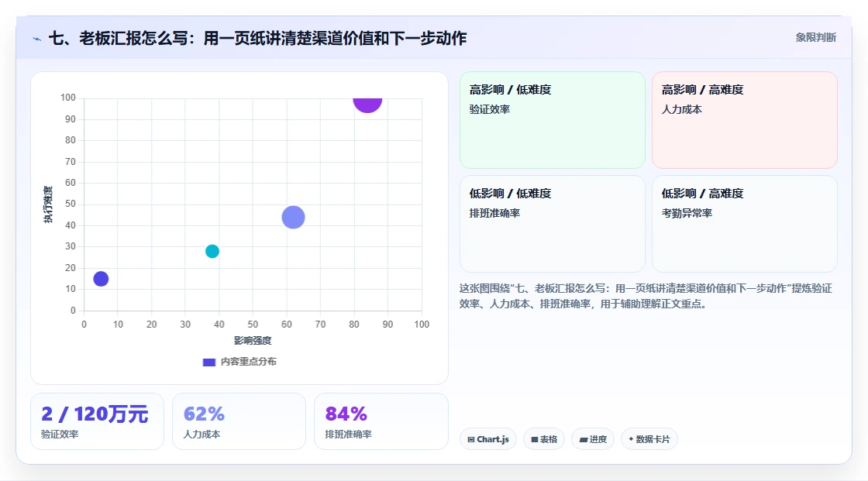Image resolution: width=868 pixels, height=481 pixels.
Task: Select the 低影响 / 低难度 quadrant card
Action: tap(553, 224)
